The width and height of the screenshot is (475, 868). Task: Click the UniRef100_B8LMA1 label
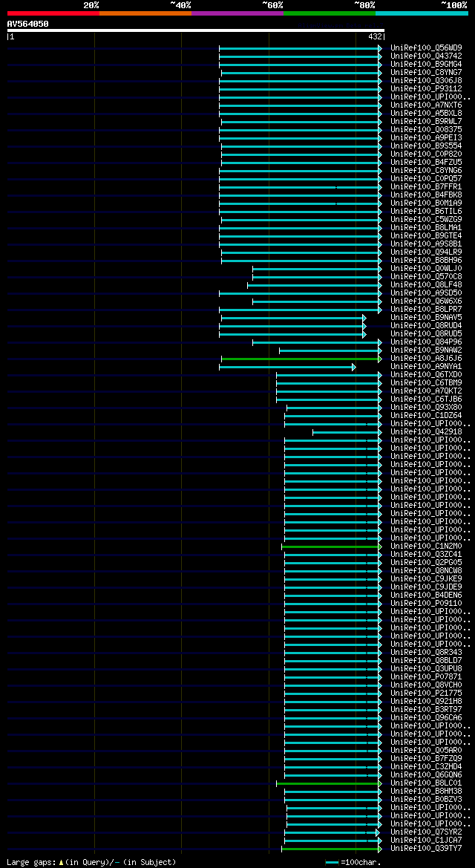click(x=426, y=227)
